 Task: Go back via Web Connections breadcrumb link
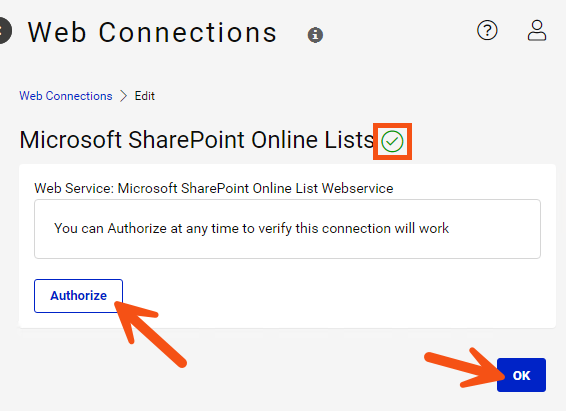[x=66, y=96]
